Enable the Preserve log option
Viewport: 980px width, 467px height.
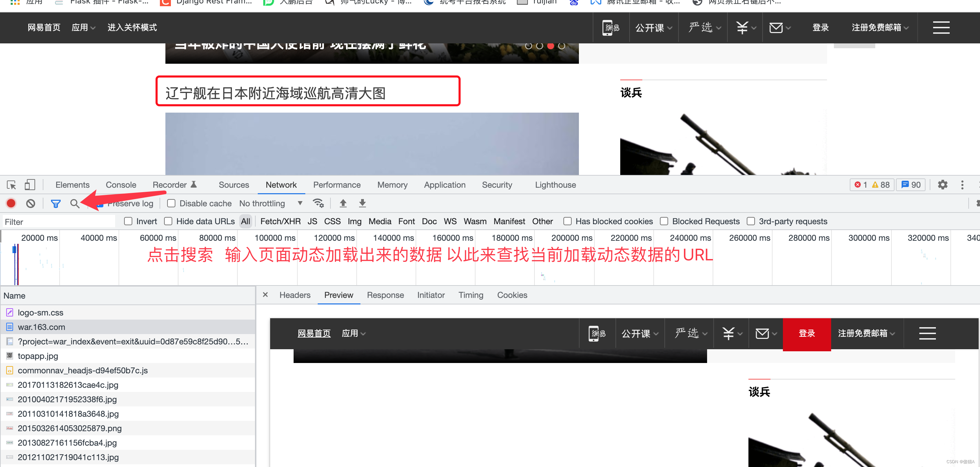pos(100,203)
